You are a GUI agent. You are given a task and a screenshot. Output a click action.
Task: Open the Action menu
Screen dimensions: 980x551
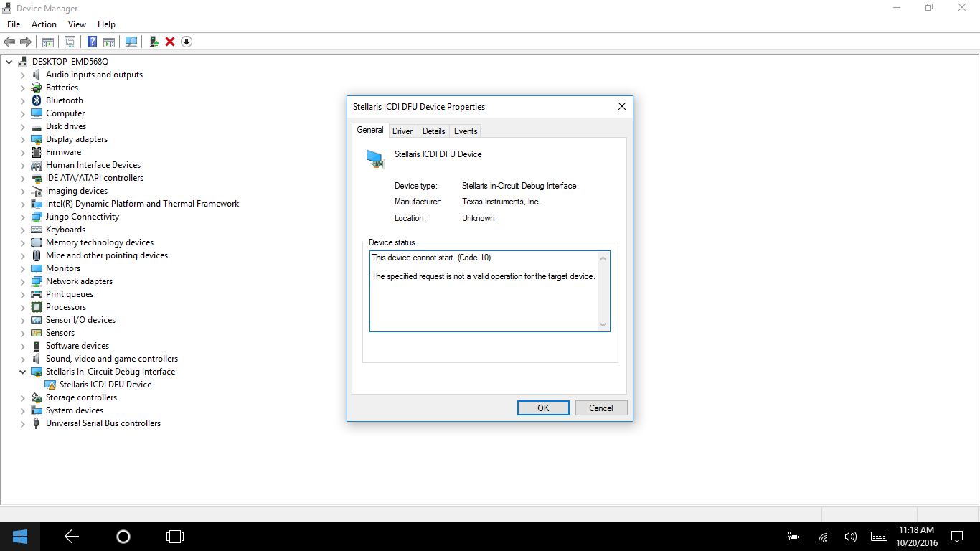click(44, 24)
